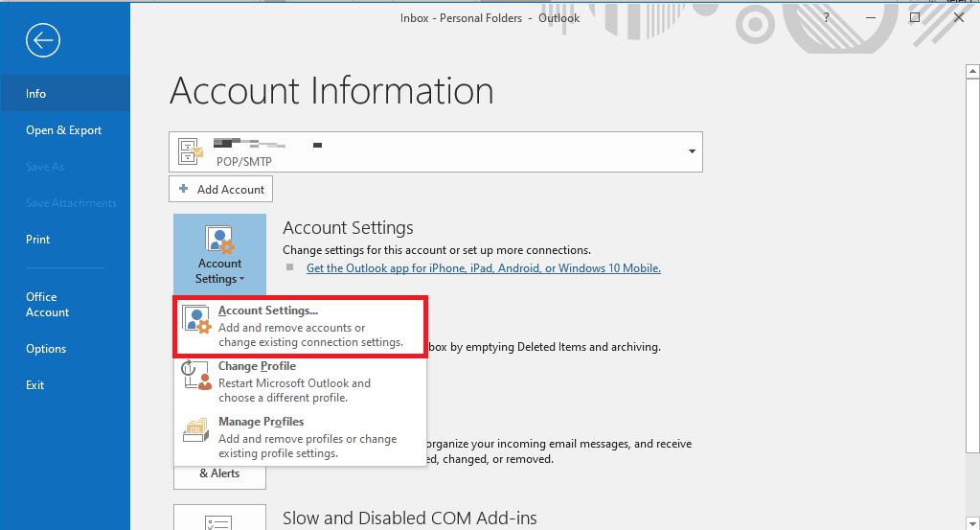Open the Info tab
Image resolution: width=980 pixels, height=530 pixels.
click(65, 93)
